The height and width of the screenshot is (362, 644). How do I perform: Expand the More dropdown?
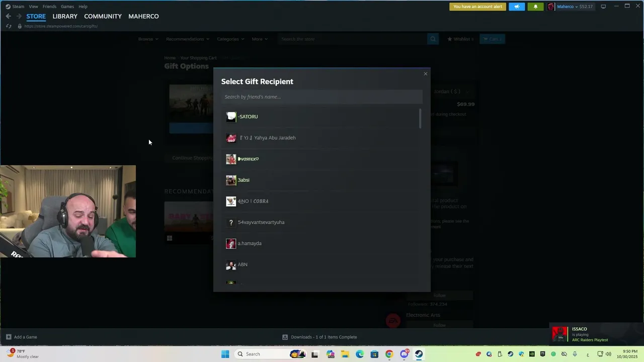pyautogui.click(x=260, y=39)
